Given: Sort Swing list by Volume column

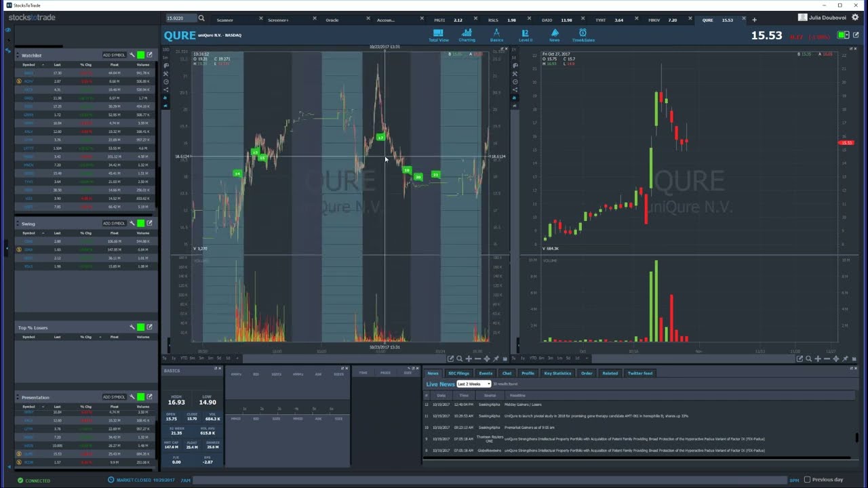Looking at the screenshot, I should [x=142, y=233].
